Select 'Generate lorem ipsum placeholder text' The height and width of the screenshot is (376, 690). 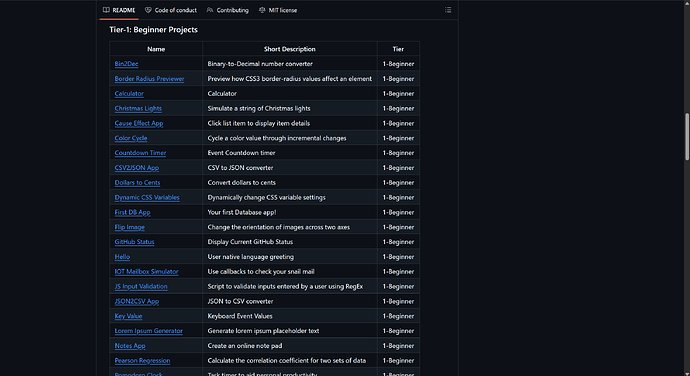pos(263,331)
